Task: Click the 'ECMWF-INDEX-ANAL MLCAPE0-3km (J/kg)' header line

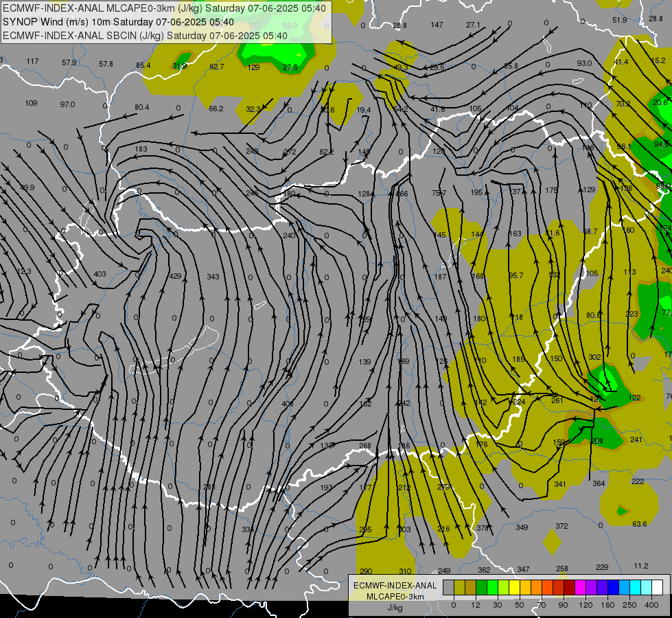Action: pos(165,8)
